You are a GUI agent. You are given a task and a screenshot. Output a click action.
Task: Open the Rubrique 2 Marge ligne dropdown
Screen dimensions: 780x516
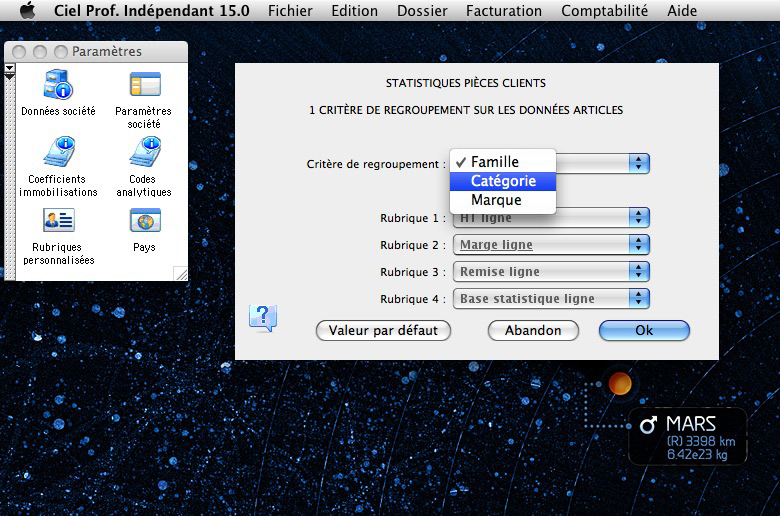(x=551, y=244)
